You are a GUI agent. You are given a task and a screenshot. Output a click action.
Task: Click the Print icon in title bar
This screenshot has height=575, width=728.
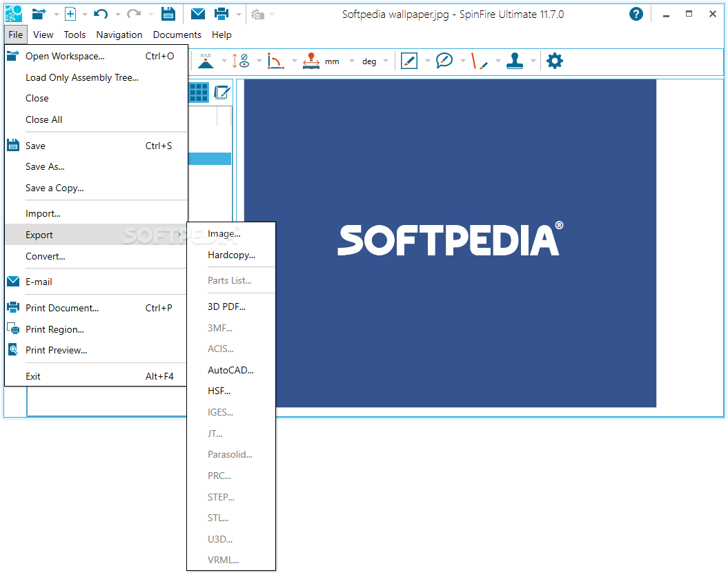click(x=222, y=14)
